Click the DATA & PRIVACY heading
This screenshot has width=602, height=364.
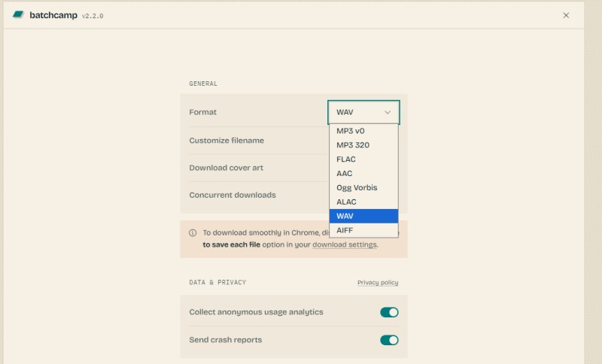tap(217, 282)
